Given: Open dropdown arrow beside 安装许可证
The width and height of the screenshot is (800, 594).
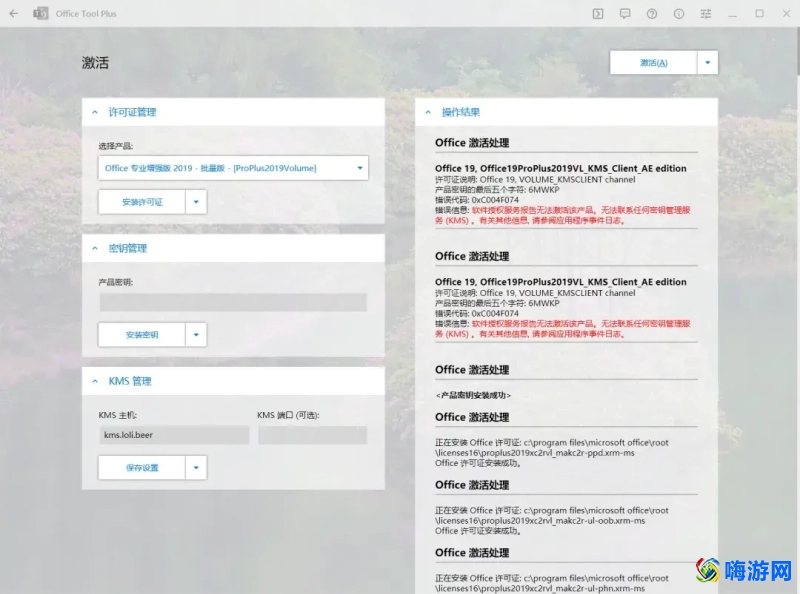Looking at the screenshot, I should click(196, 202).
